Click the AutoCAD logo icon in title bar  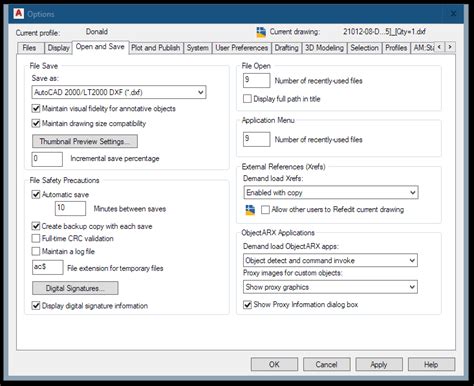click(19, 14)
